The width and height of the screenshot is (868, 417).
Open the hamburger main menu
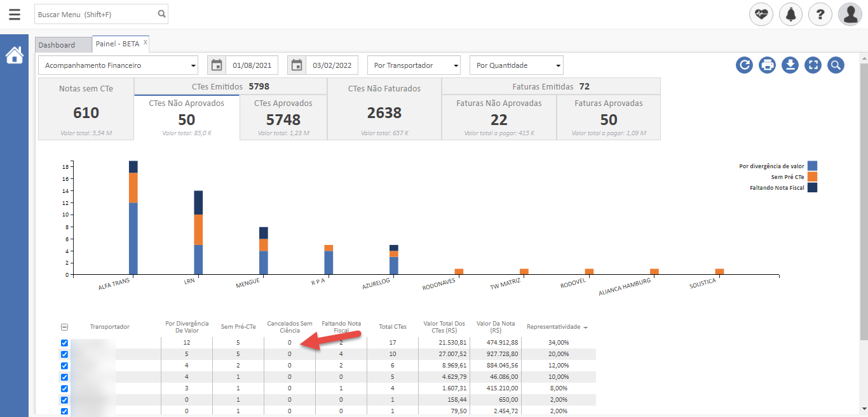click(14, 14)
